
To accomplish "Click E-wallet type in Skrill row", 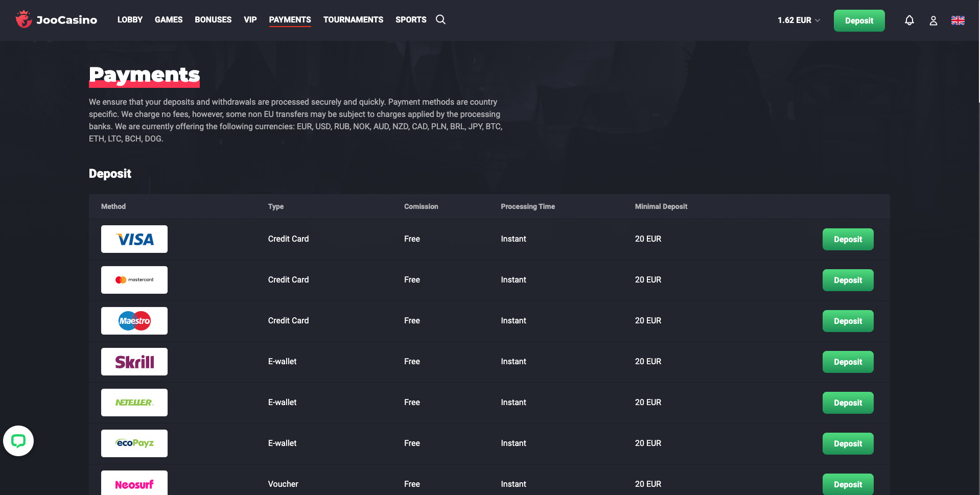I will pyautogui.click(x=282, y=361).
